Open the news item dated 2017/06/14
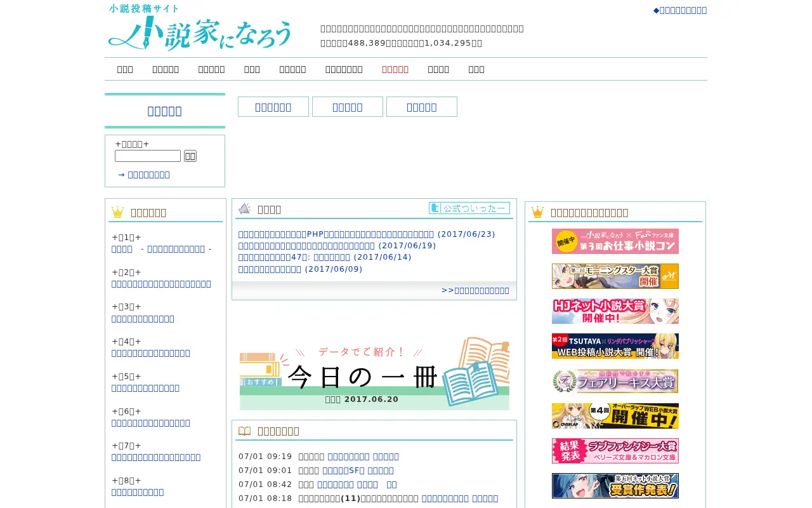Image resolution: width=812 pixels, height=508 pixels. [x=325, y=257]
